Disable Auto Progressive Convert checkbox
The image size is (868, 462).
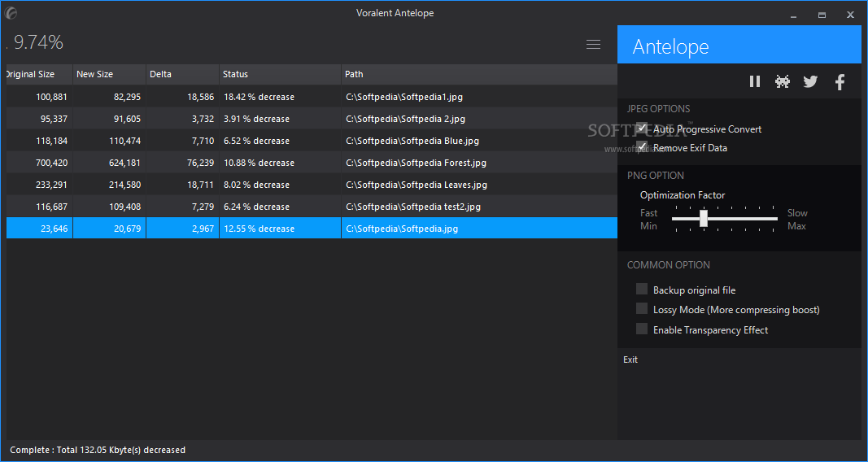click(642, 129)
